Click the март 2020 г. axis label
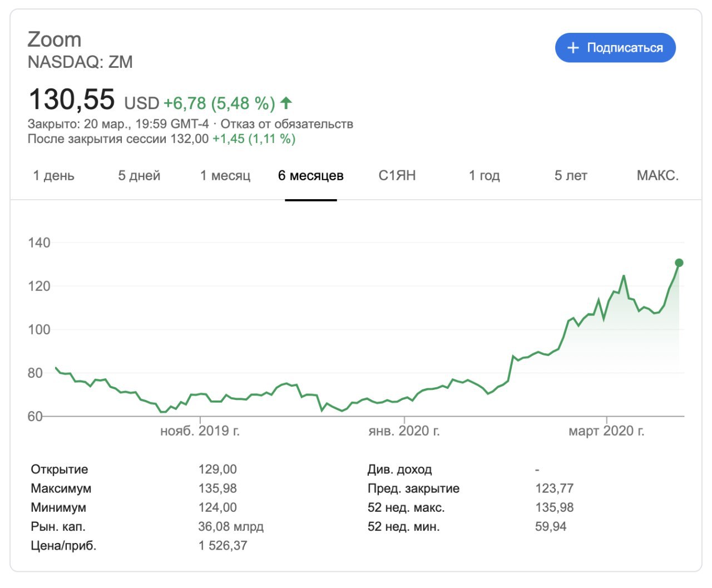Image resolution: width=712 pixels, height=588 pixels. [x=606, y=431]
